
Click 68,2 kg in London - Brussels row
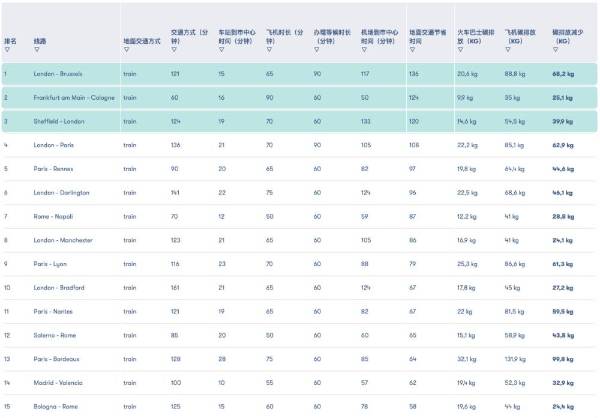[563, 74]
